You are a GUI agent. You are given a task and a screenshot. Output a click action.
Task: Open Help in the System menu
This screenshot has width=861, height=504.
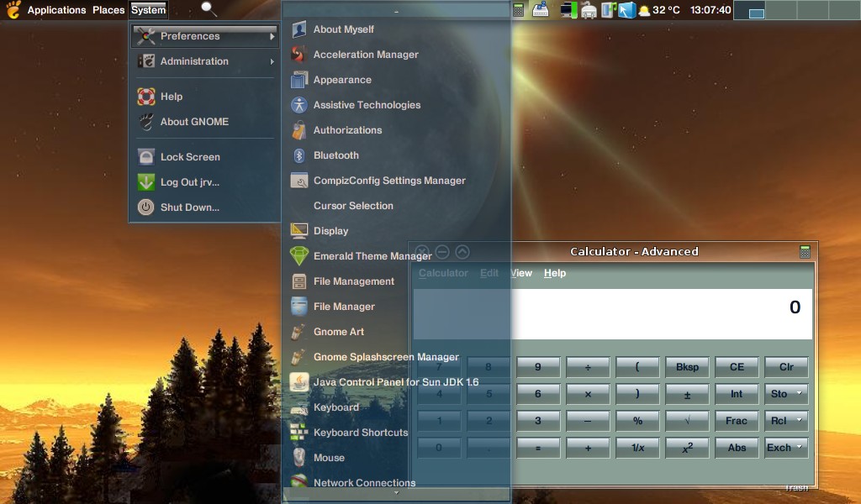point(205,97)
